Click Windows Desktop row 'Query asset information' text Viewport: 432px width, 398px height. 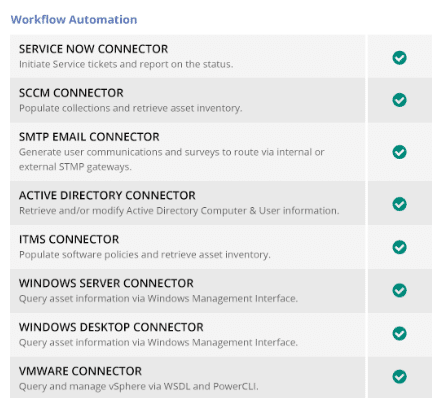(158, 343)
